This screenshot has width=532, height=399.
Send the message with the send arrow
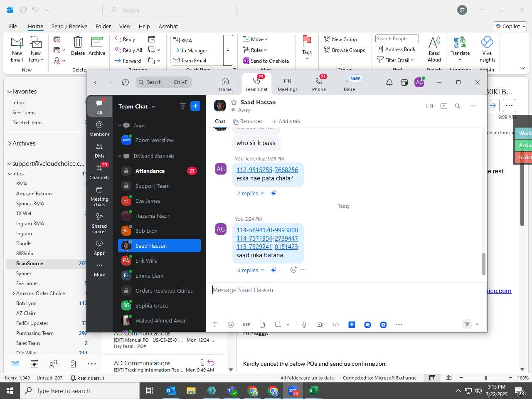click(467, 324)
